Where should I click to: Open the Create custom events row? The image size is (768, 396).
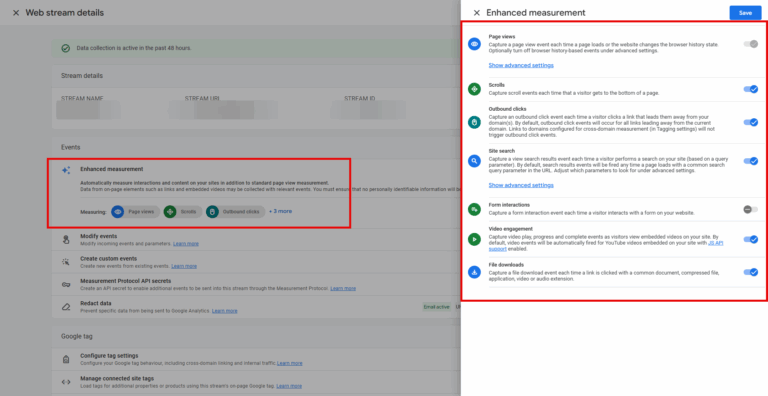pos(256,262)
